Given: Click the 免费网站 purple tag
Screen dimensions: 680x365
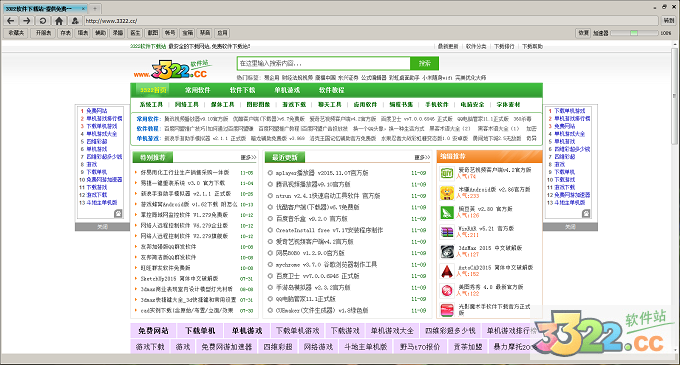Looking at the screenshot, I should pyautogui.click(x=153, y=331).
